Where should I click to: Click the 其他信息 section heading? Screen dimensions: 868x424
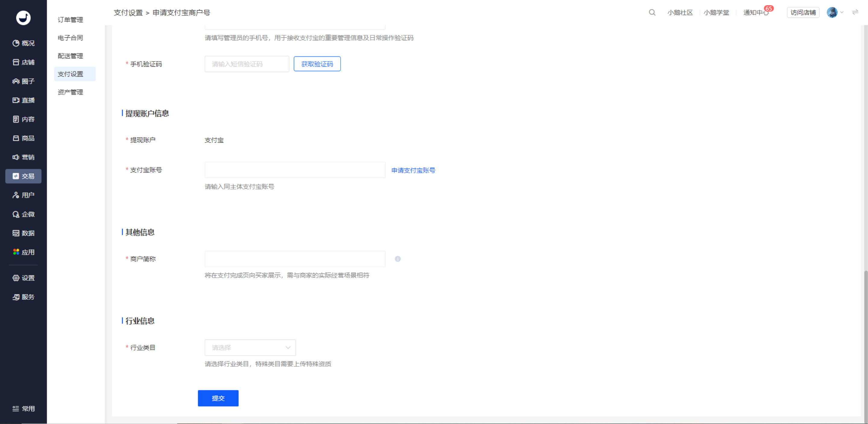(x=140, y=232)
